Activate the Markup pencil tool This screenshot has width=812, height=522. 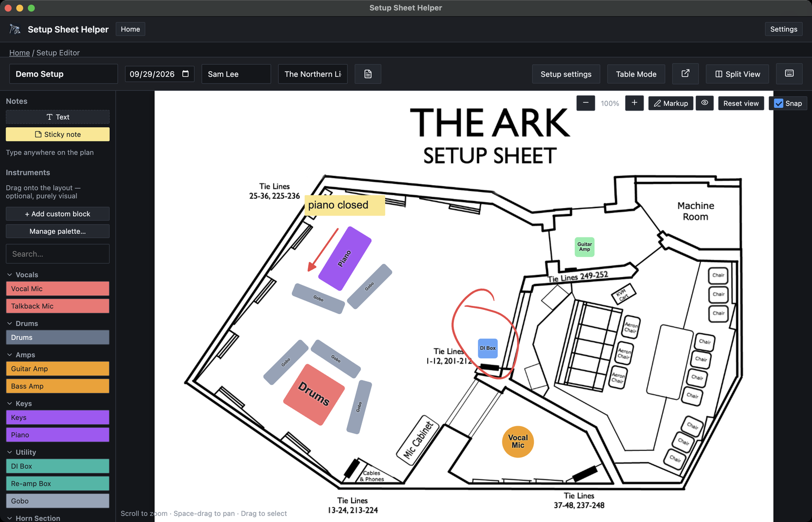point(671,103)
